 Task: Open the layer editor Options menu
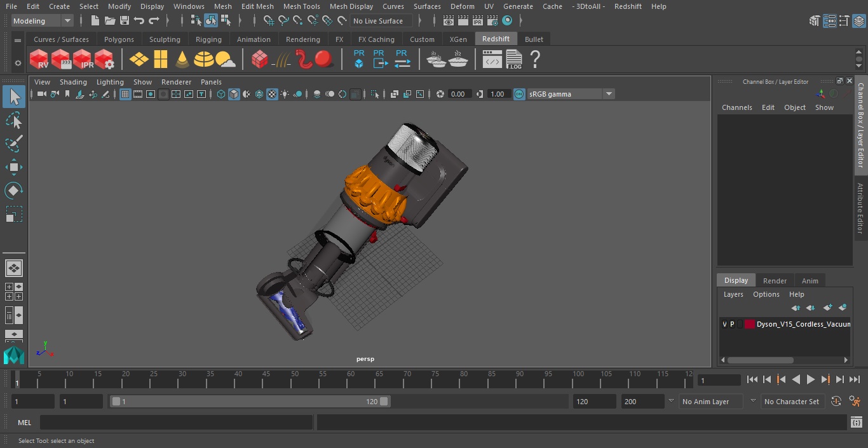pos(766,294)
